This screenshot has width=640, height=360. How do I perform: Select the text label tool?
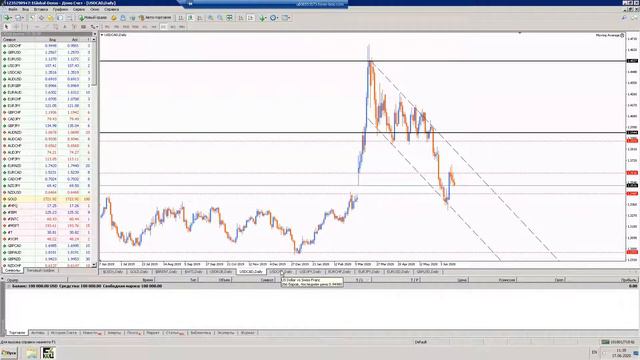click(74, 27)
